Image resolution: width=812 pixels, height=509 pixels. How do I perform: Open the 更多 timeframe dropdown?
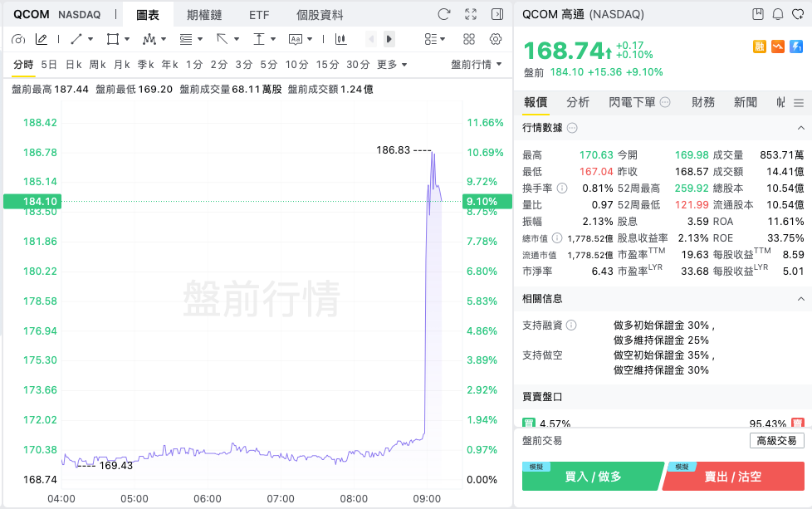point(392,65)
